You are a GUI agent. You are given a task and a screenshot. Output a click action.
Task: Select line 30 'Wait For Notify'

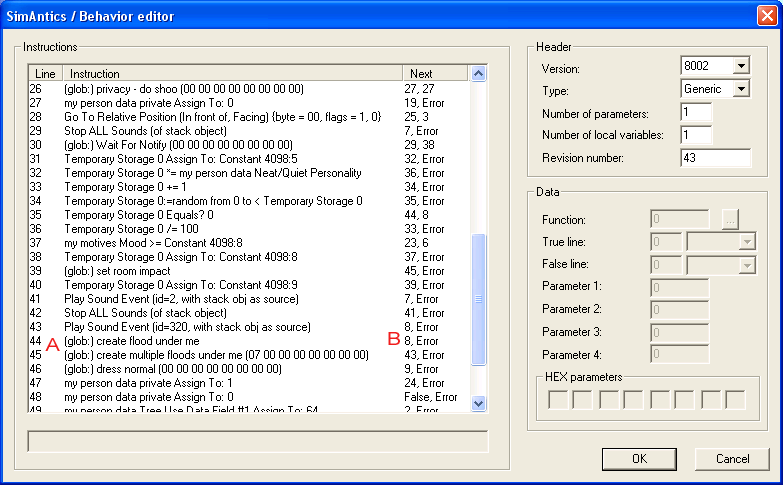pos(249,145)
